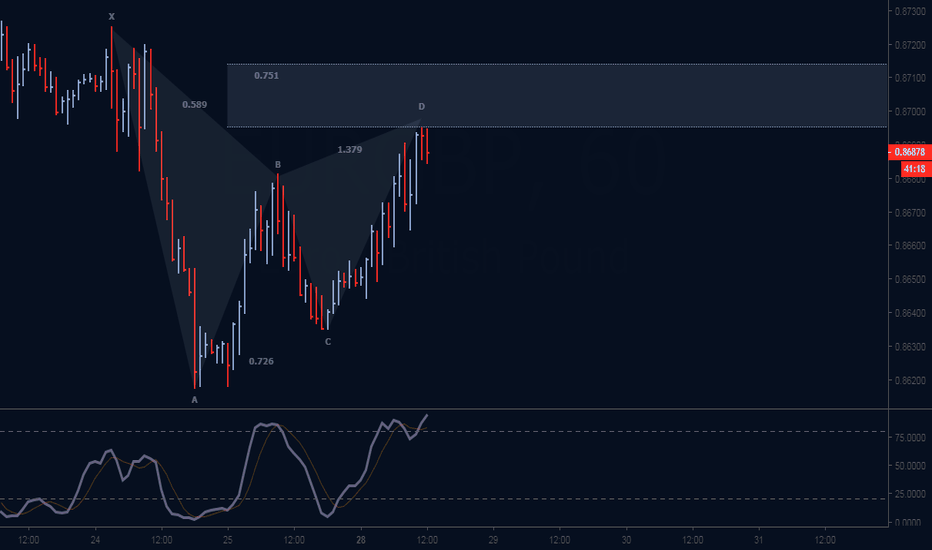Image resolution: width=932 pixels, height=550 pixels.
Task: Click the 0.86300 price axis label
Action: (x=910, y=347)
